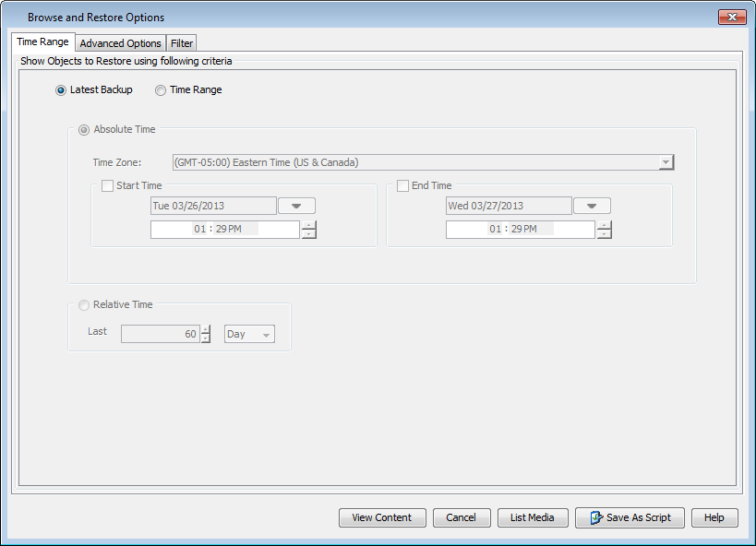Expand the Time Zone dropdown
Screen dimensions: 756x546
click(665, 163)
